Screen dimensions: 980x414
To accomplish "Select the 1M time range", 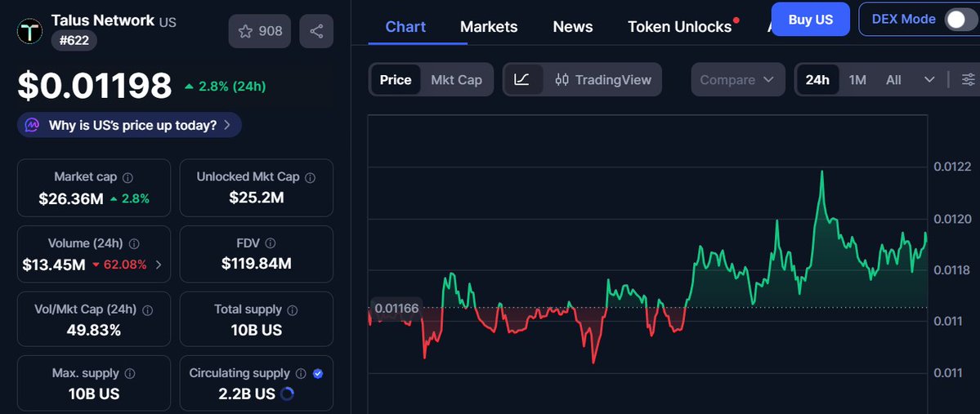I will (x=857, y=80).
